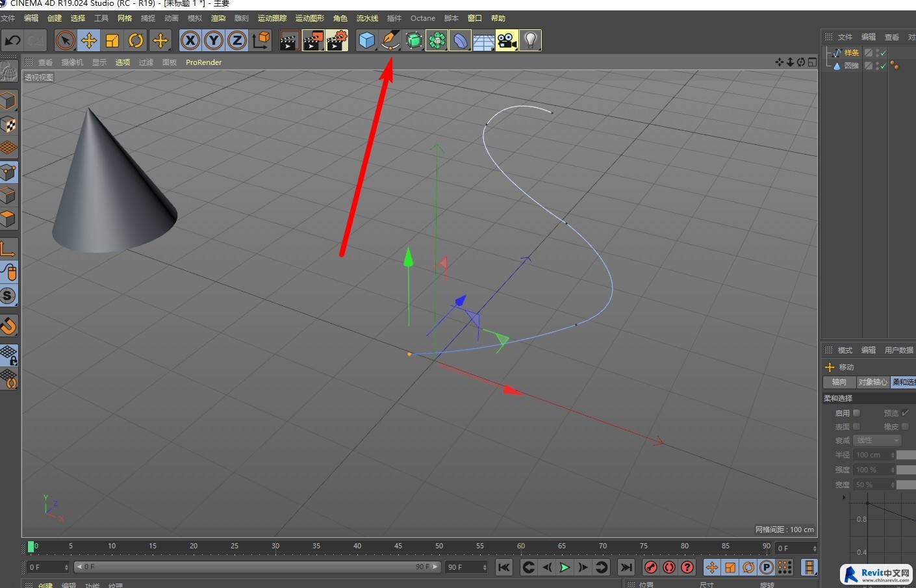Image resolution: width=916 pixels, height=588 pixels.
Task: Toggle Enable Snap magnet icon
Action: (x=8, y=325)
